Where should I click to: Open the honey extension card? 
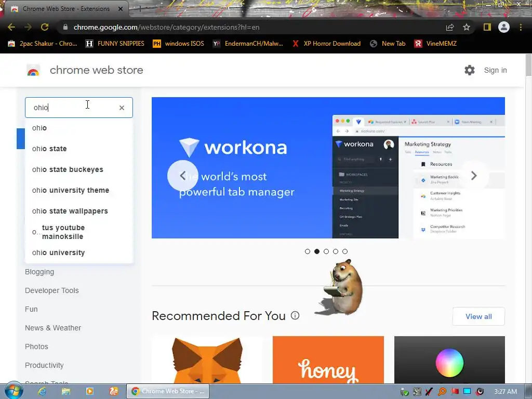click(x=328, y=360)
